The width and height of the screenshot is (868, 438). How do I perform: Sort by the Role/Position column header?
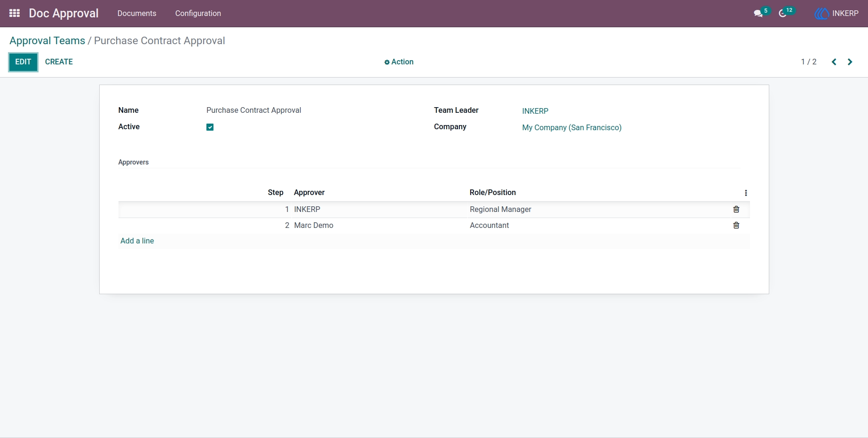[x=493, y=193]
